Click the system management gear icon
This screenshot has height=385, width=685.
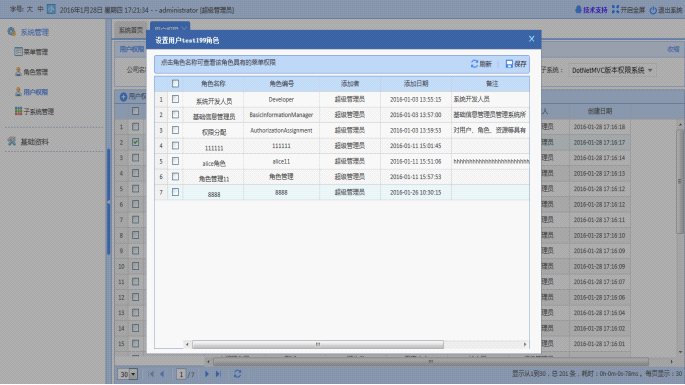12,31
